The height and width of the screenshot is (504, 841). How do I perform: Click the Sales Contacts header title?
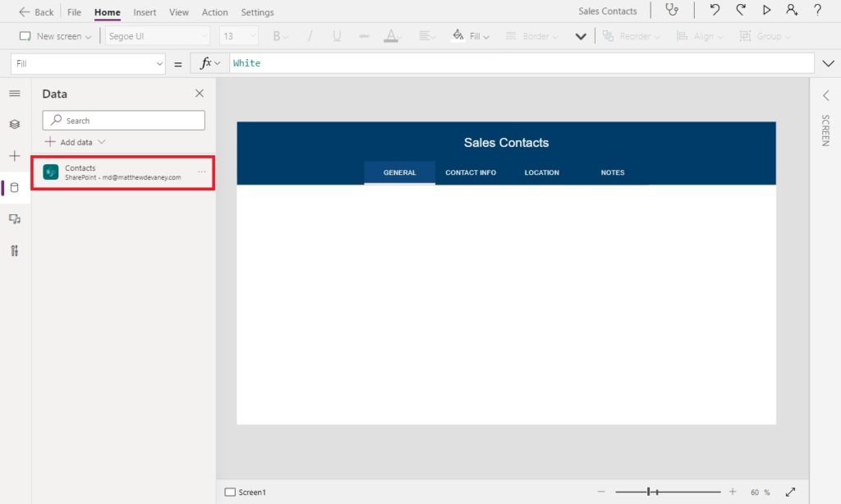pyautogui.click(x=506, y=143)
